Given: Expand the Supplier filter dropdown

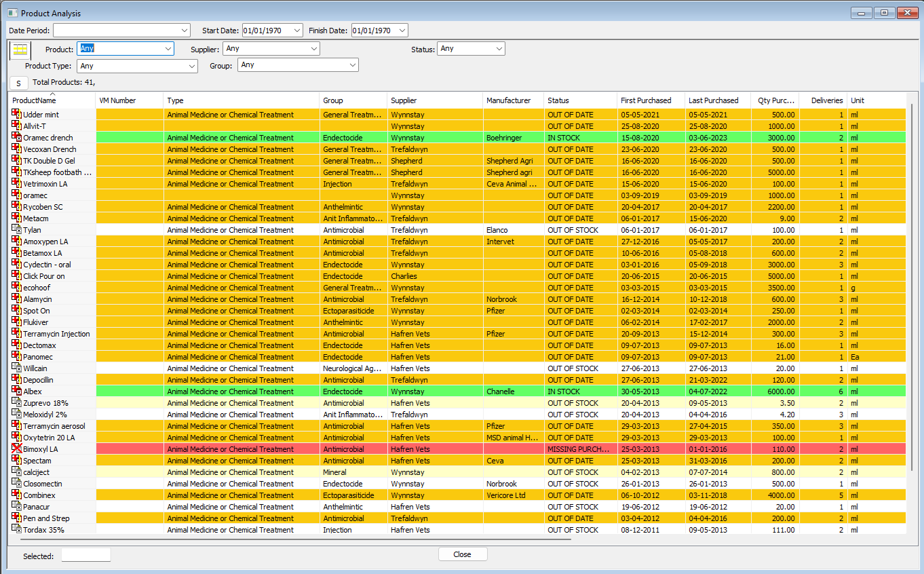Looking at the screenshot, I should (314, 49).
